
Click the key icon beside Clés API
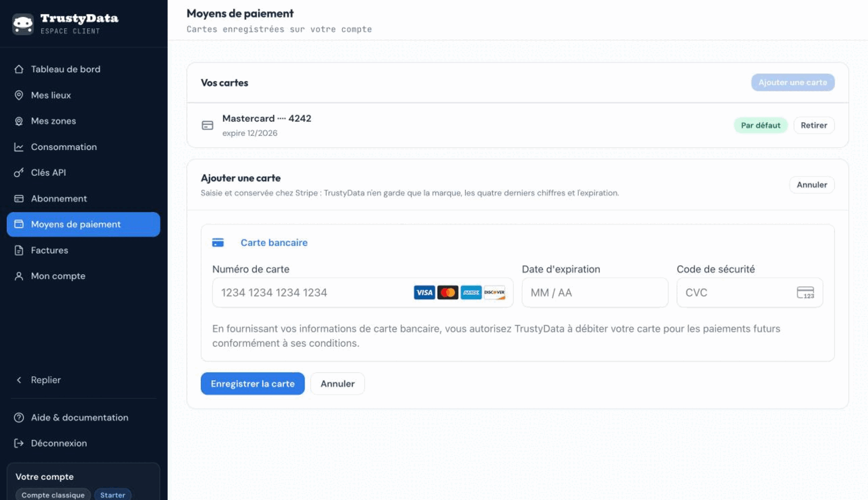[19, 172]
